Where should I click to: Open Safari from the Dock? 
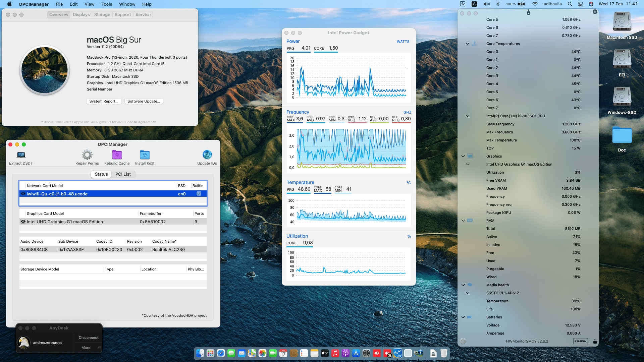pyautogui.click(x=221, y=353)
